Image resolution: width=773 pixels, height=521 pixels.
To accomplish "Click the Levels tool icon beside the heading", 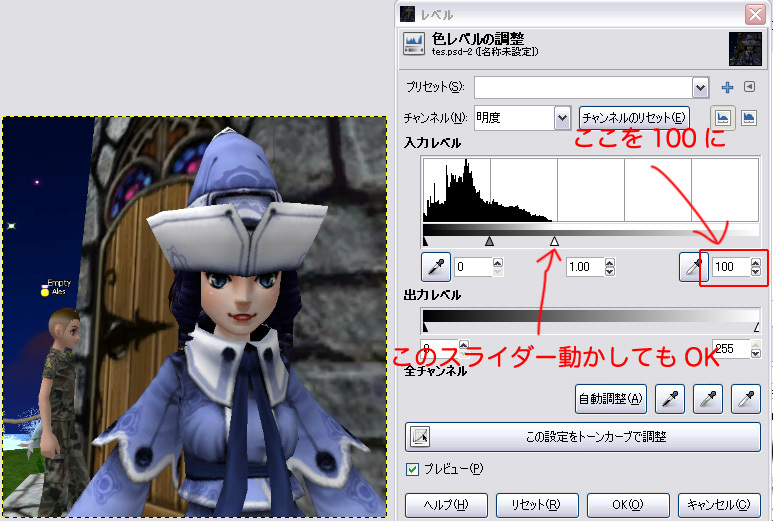I will 414,43.
